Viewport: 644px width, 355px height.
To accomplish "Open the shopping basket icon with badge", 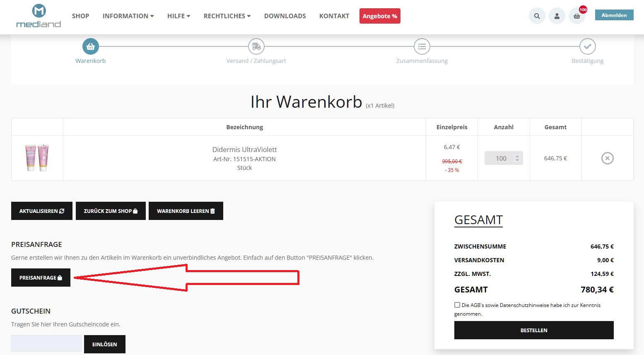I will tap(576, 16).
